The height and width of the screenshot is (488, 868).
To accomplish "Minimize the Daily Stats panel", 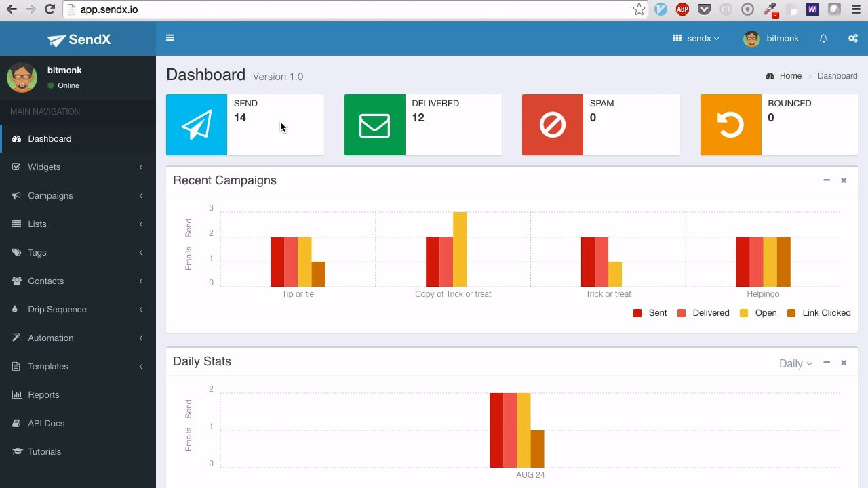I will (x=826, y=363).
